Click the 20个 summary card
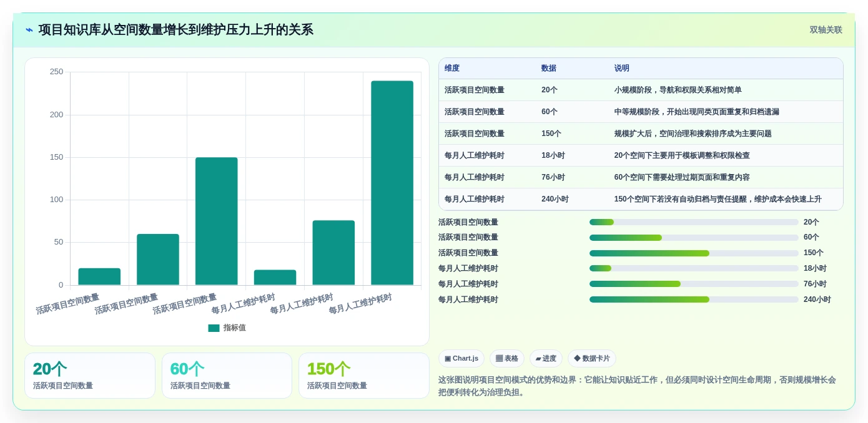 pyautogui.click(x=90, y=376)
